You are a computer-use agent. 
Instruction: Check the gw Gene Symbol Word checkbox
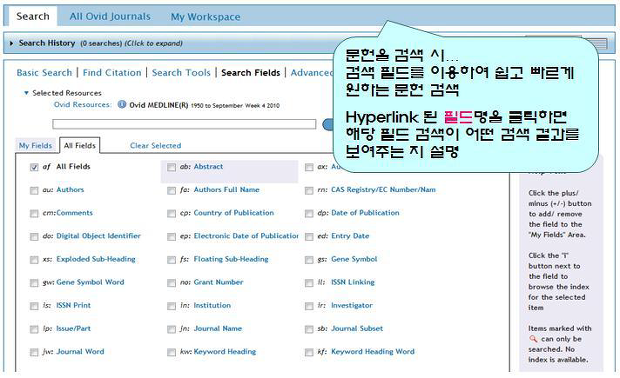pos(34,283)
